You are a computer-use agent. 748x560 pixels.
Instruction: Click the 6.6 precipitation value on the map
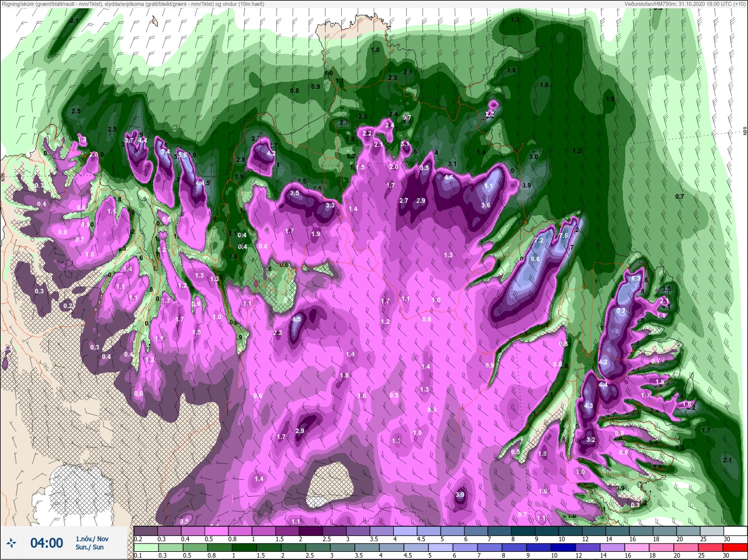tap(535, 259)
